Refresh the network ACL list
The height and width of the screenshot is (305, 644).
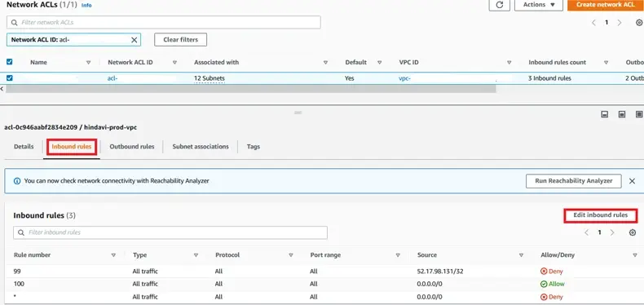500,5
